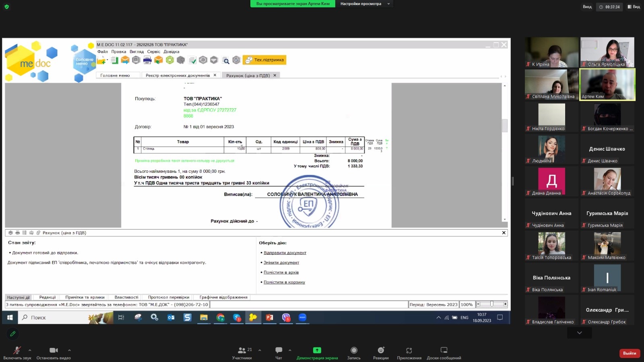Open Viber from the taskbar
The height and width of the screenshot is (362, 644).
[x=286, y=318]
